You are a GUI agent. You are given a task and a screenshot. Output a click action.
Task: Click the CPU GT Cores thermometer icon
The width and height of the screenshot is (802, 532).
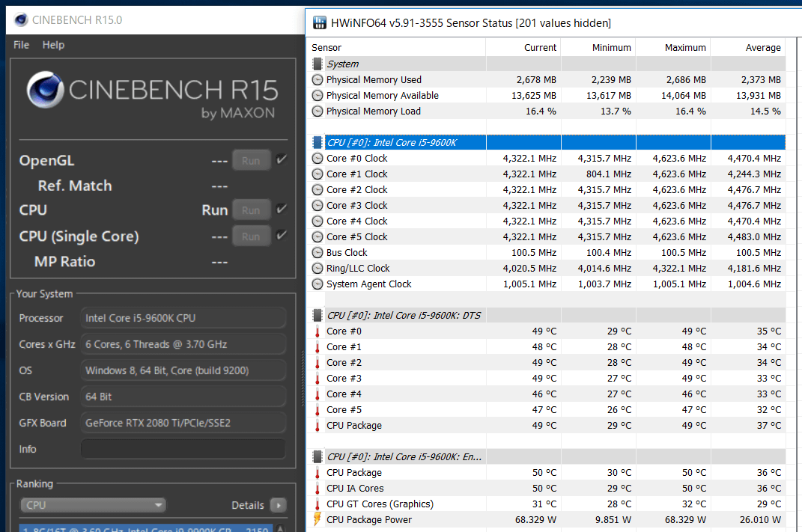point(318,504)
